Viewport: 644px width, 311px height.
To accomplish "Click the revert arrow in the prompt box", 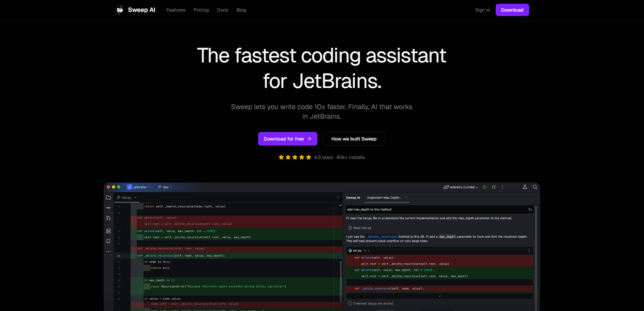I will (x=530, y=210).
